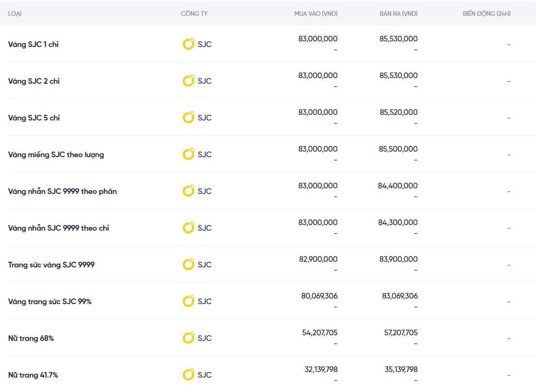Open Vàng miếng SJC theo lượng entry
The height and width of the screenshot is (392, 536).
56,155
